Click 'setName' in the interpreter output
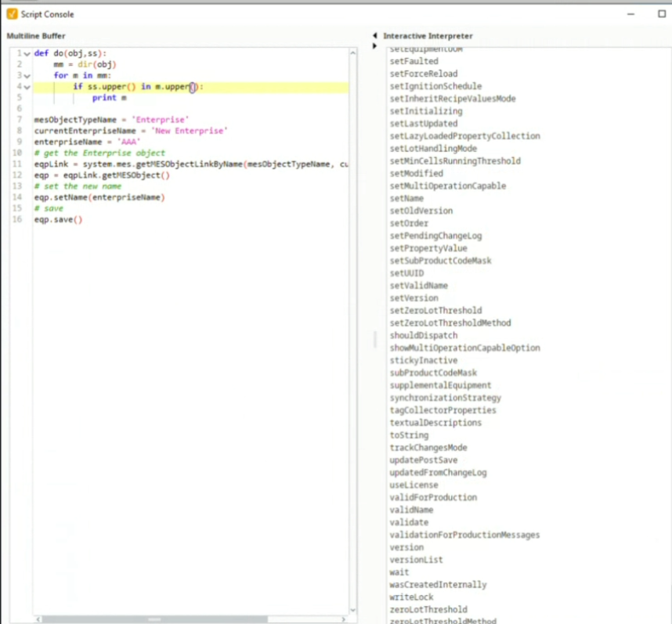 tap(406, 198)
